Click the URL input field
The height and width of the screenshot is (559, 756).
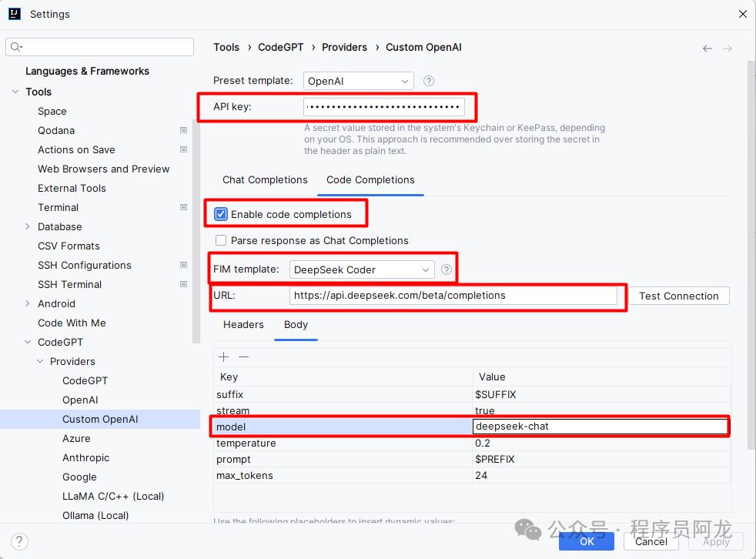tap(453, 296)
